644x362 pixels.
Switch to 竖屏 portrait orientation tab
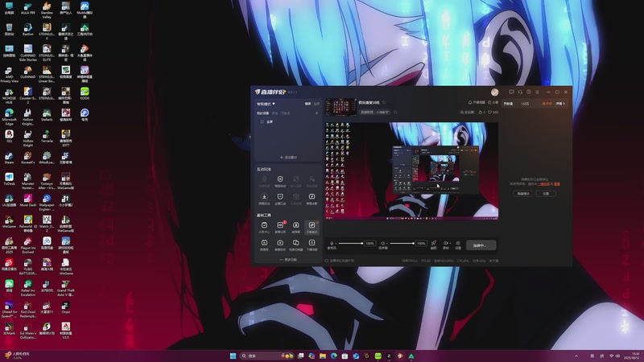316,104
